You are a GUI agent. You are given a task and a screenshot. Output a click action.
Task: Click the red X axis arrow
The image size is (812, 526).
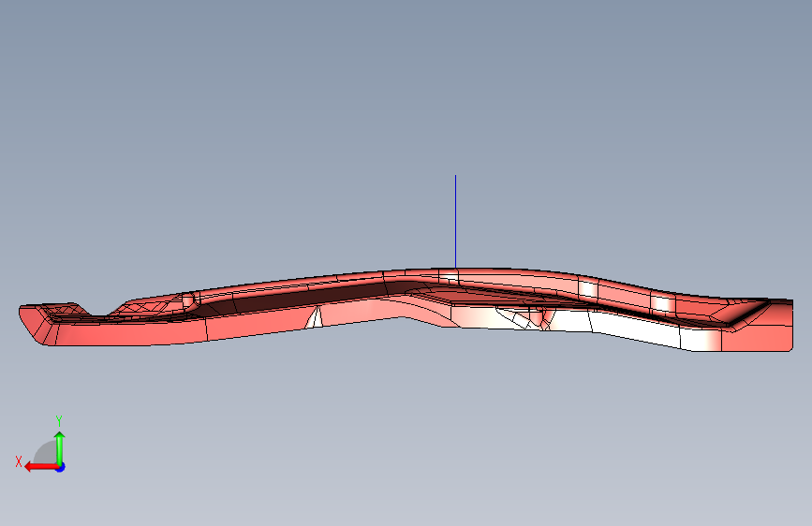(x=40, y=467)
